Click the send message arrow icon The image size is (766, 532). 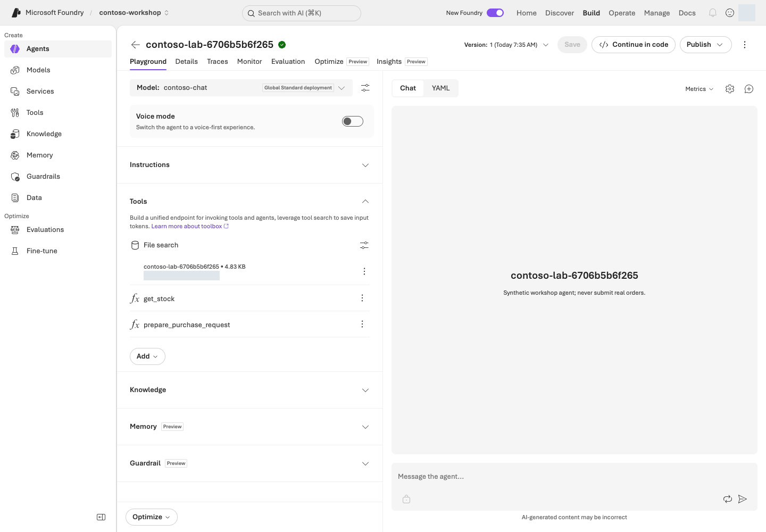click(x=743, y=499)
